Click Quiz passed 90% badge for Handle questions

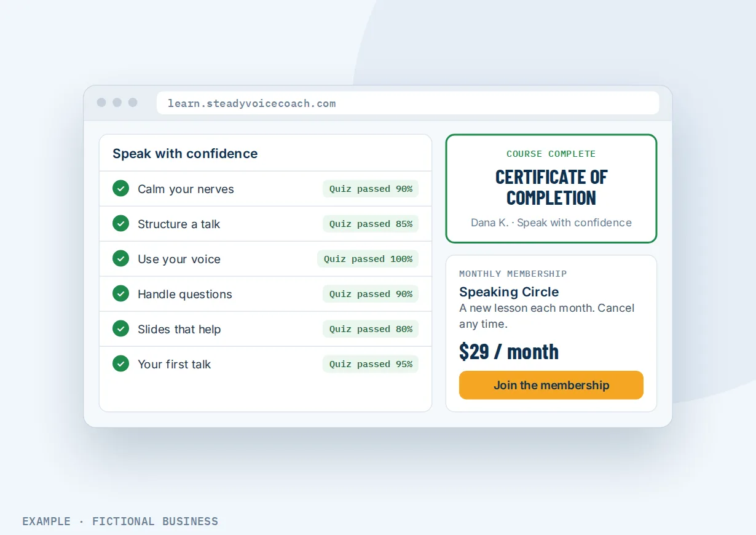coord(371,294)
